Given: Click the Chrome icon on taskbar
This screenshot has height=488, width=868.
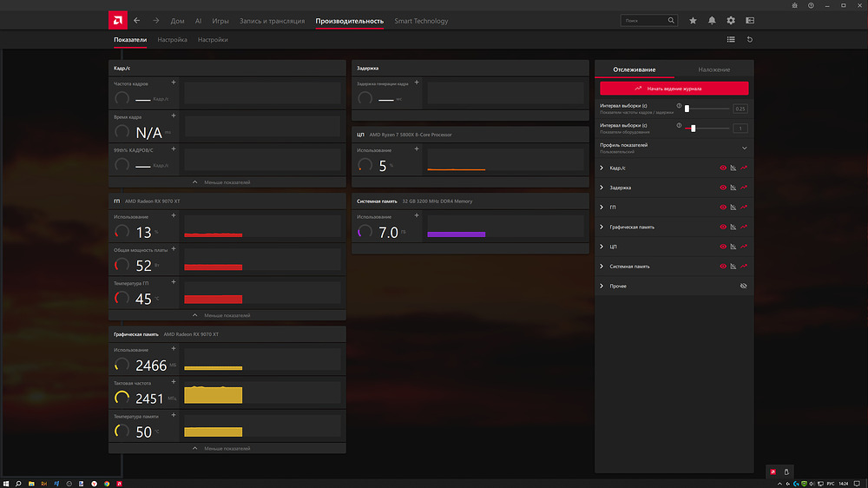Looking at the screenshot, I should (x=107, y=484).
